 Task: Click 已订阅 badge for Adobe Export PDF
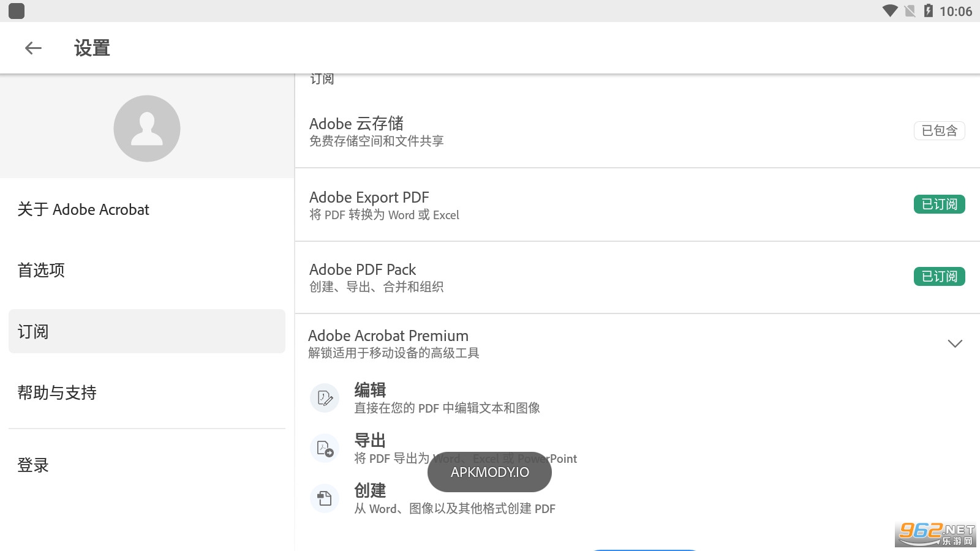939,204
